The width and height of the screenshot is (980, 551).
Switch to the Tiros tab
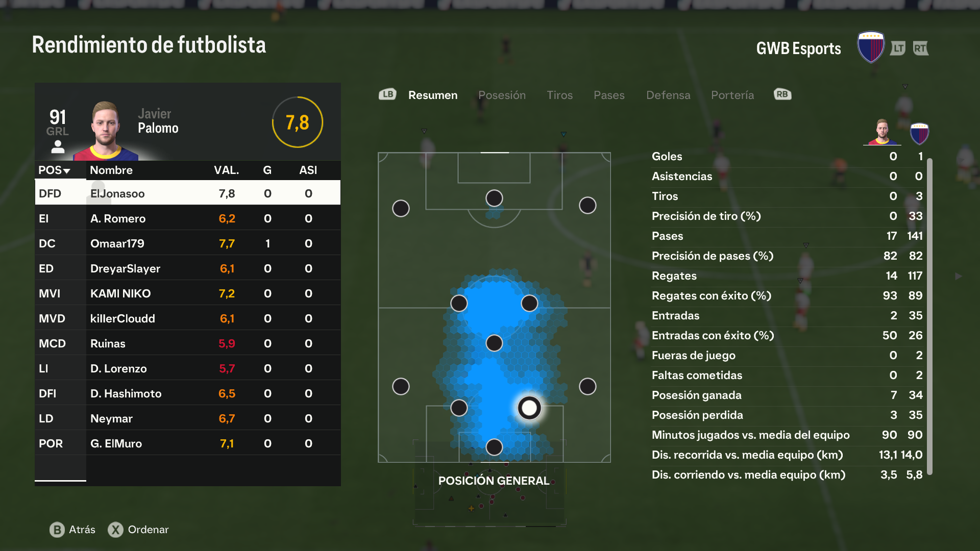pos(559,95)
